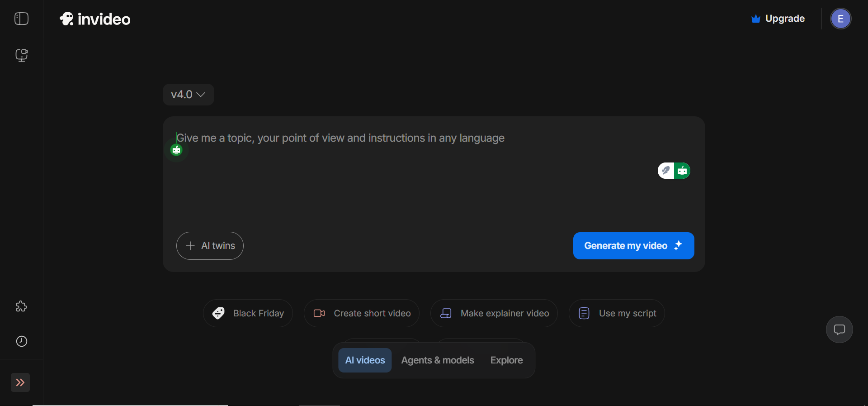Switch to Agents & models tab
868x406 pixels.
(438, 360)
